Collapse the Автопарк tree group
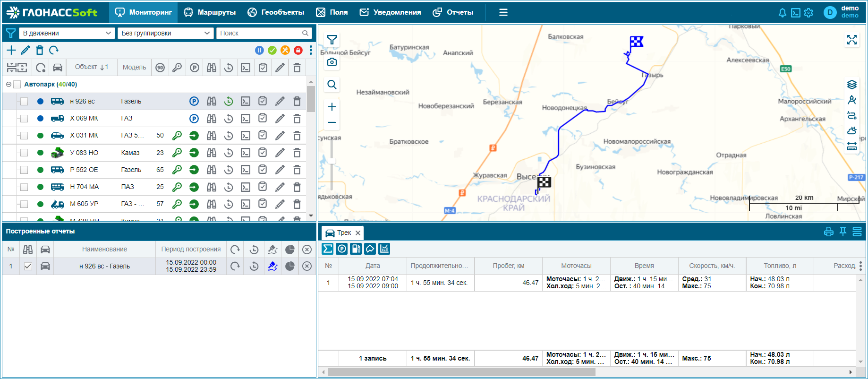868x379 pixels. (x=9, y=84)
